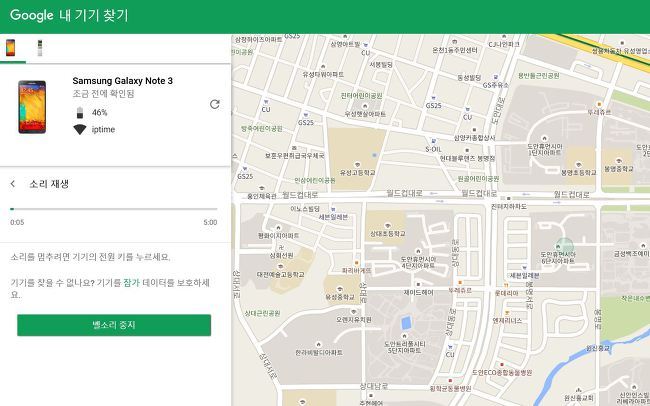
Task: Click the Google 내 기기 찾기 header title
Action: 69,15
